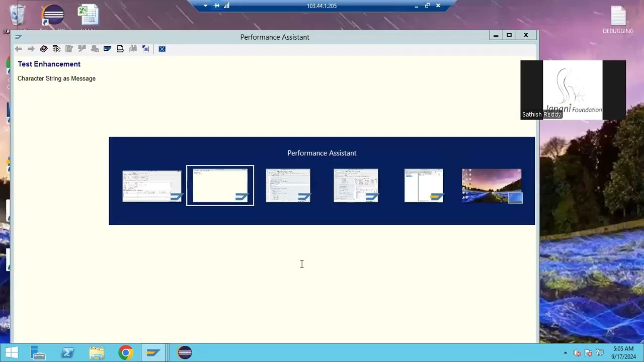Open the clock showing 5:05 AM
The width and height of the screenshot is (644, 362).
pyautogui.click(x=623, y=352)
